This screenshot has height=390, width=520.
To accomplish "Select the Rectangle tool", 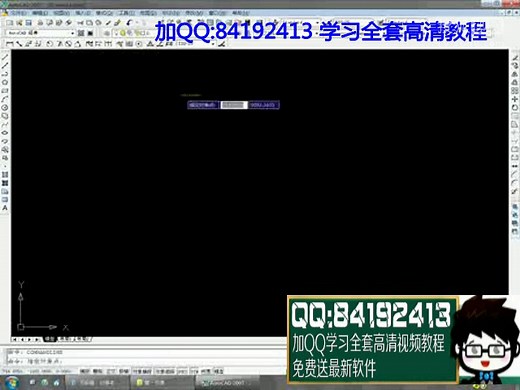I will [x=5, y=90].
